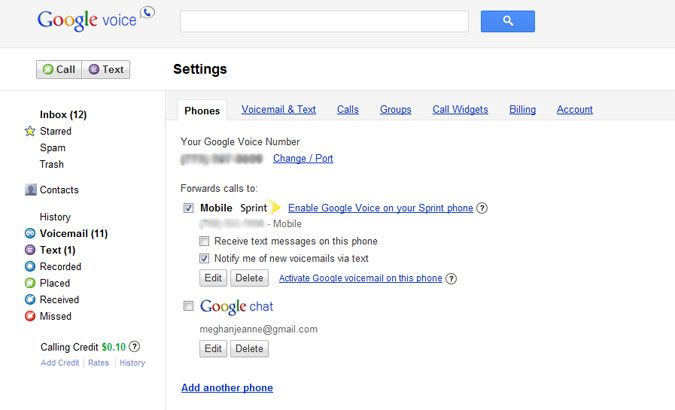
Task: Open help icon next to Sprint link
Action: click(x=482, y=208)
